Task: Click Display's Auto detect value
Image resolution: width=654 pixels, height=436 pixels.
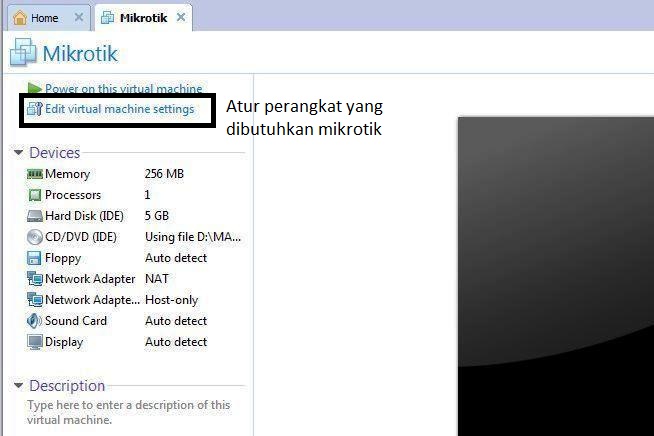Action: click(x=176, y=342)
